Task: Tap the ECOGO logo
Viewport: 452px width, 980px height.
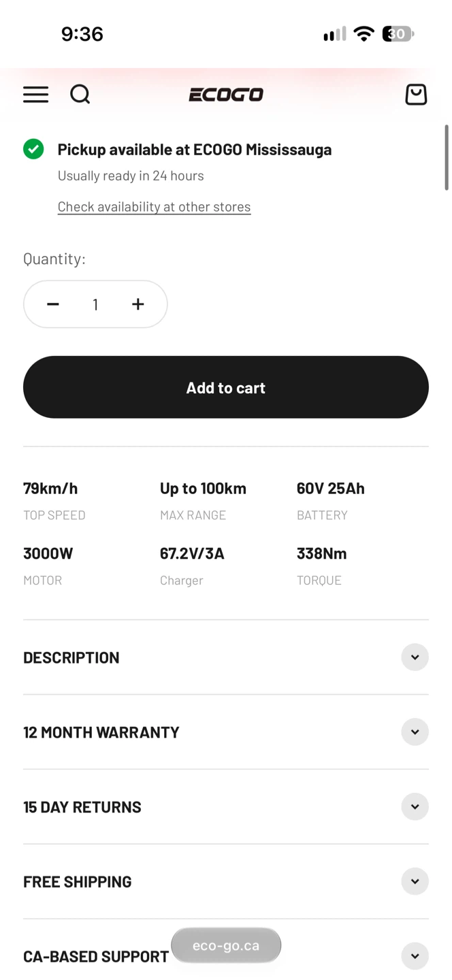Action: point(226,95)
